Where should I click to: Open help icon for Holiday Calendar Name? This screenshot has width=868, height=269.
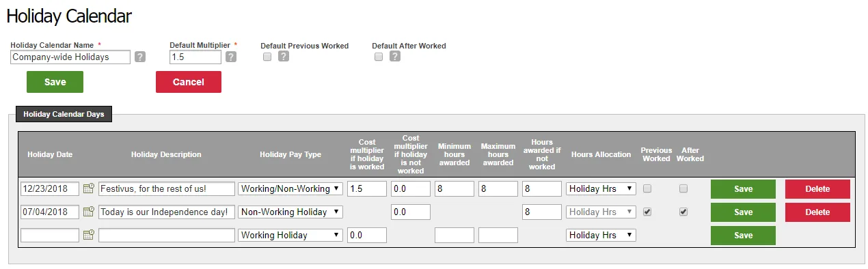click(140, 57)
